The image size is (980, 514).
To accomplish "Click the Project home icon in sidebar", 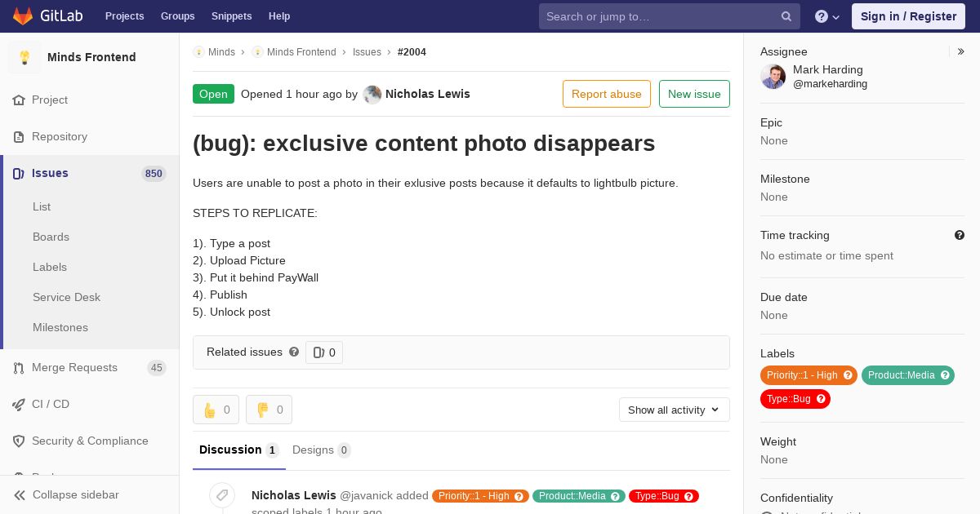I will click(19, 100).
